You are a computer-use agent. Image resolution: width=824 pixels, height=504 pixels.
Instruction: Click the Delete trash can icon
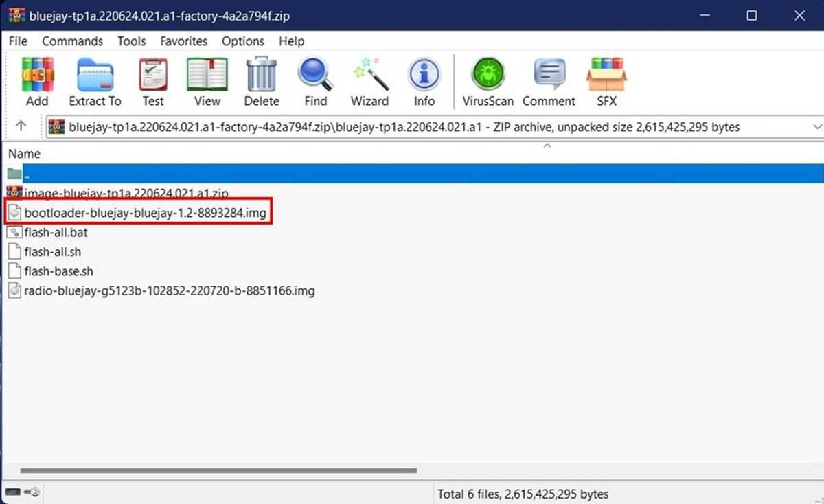click(x=261, y=82)
